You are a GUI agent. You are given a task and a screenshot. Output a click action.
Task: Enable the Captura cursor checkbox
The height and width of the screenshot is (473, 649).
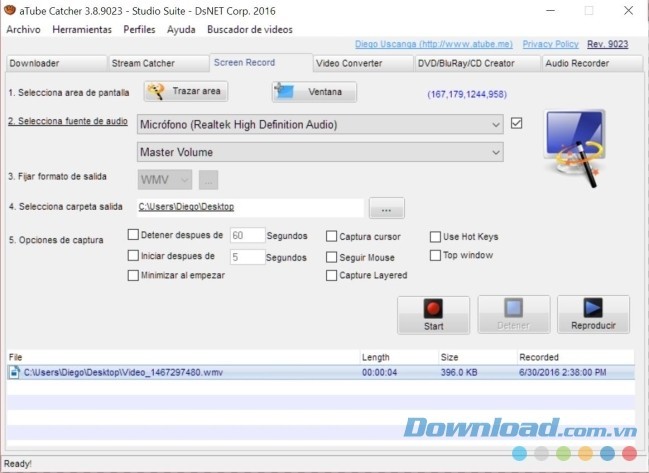[x=332, y=237]
